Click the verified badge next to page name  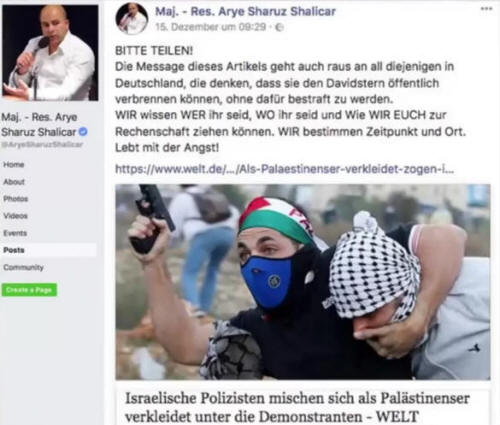pyautogui.click(x=83, y=132)
